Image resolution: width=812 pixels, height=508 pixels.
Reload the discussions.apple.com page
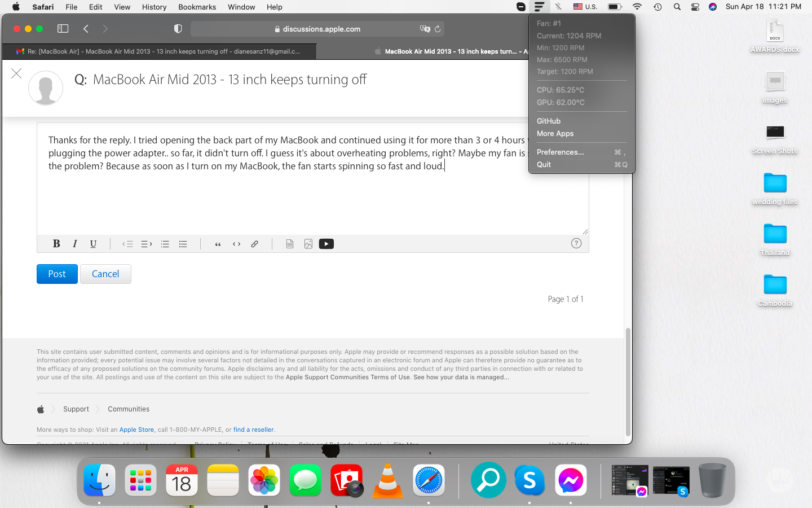click(x=438, y=29)
